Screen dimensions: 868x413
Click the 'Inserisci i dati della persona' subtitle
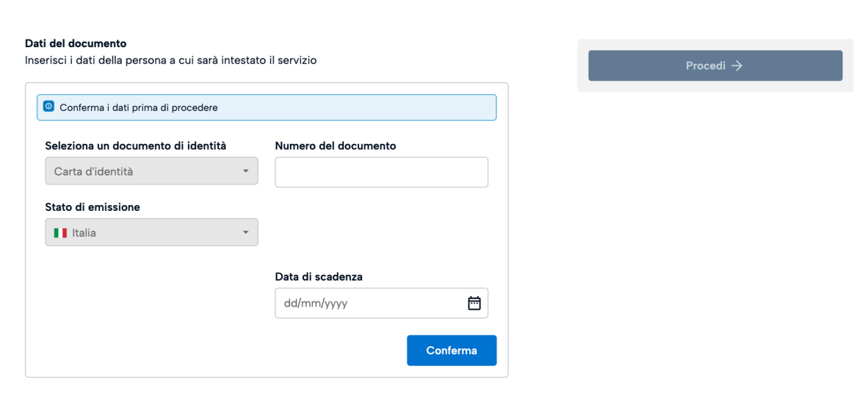[x=171, y=60]
